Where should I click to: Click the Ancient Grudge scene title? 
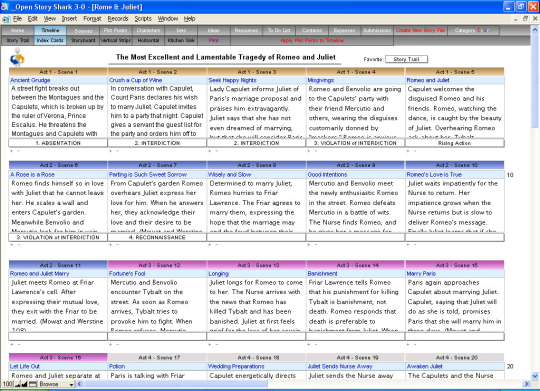click(x=30, y=80)
